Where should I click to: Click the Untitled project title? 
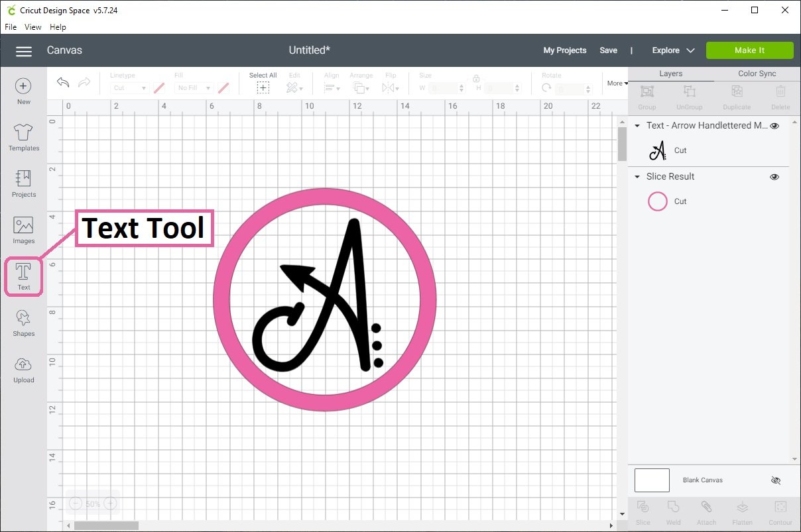tap(310, 50)
